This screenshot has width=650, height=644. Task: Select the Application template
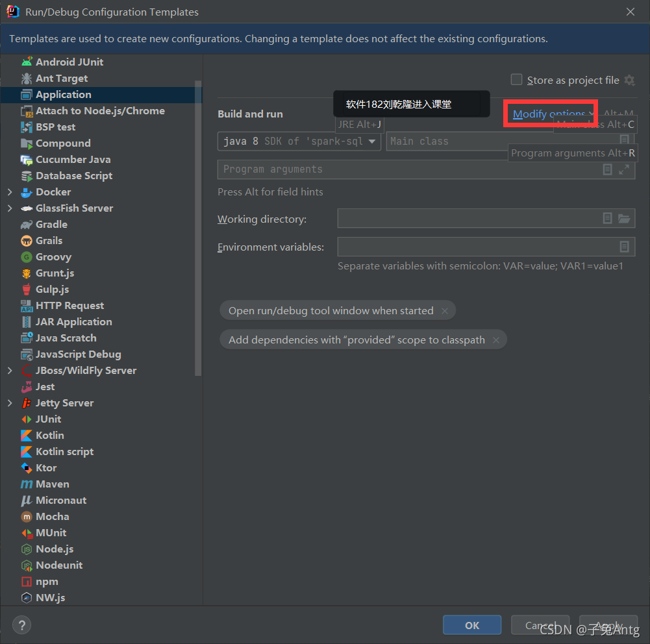coord(101,95)
